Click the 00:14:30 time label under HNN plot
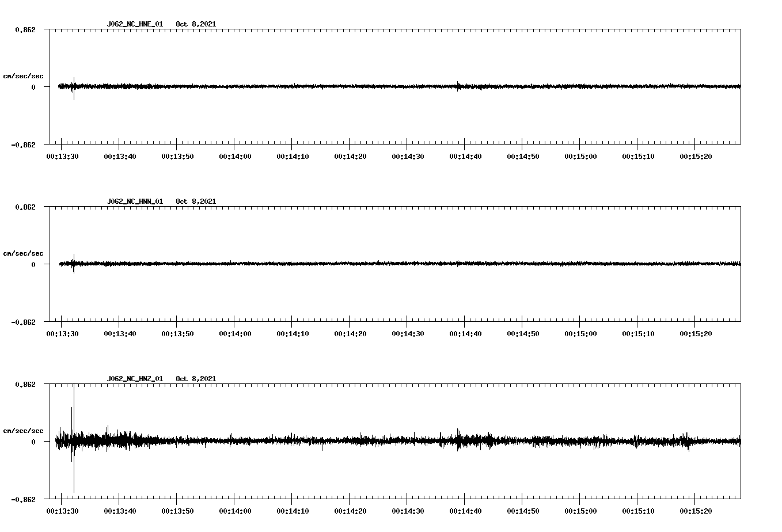Viewport: 782px width, 532px height. point(408,334)
